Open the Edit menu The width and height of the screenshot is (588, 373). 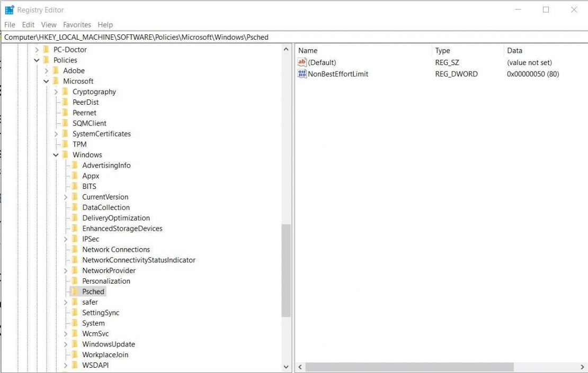[28, 24]
